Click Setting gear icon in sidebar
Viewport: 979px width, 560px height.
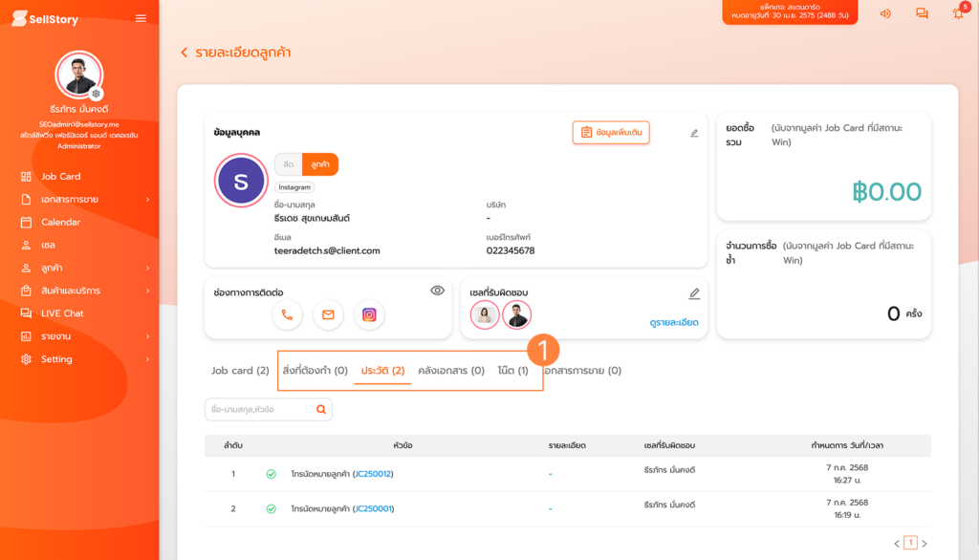26,359
